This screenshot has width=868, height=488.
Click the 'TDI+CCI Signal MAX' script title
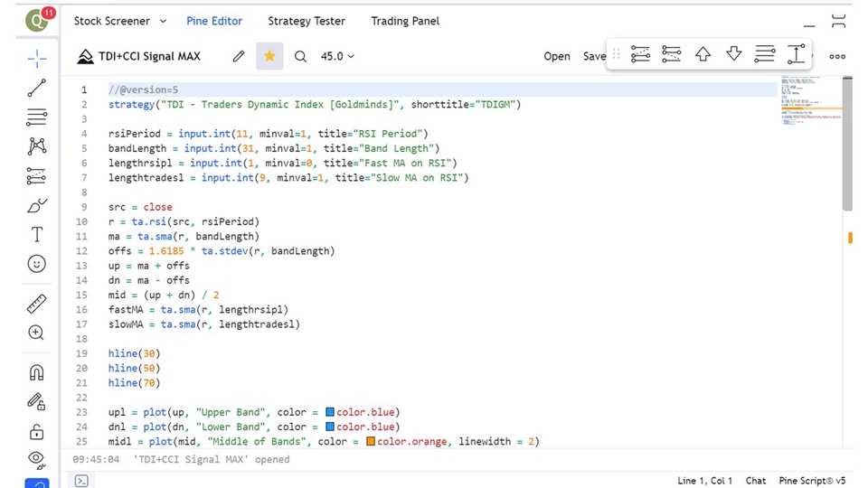[x=149, y=56]
